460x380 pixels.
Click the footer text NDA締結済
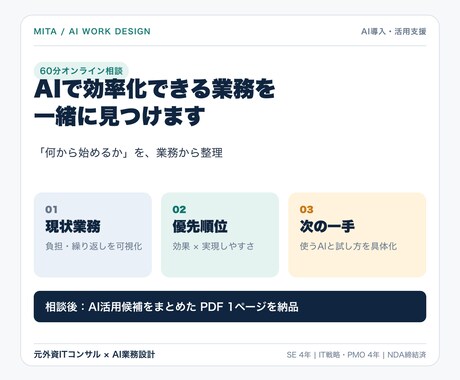407,355
